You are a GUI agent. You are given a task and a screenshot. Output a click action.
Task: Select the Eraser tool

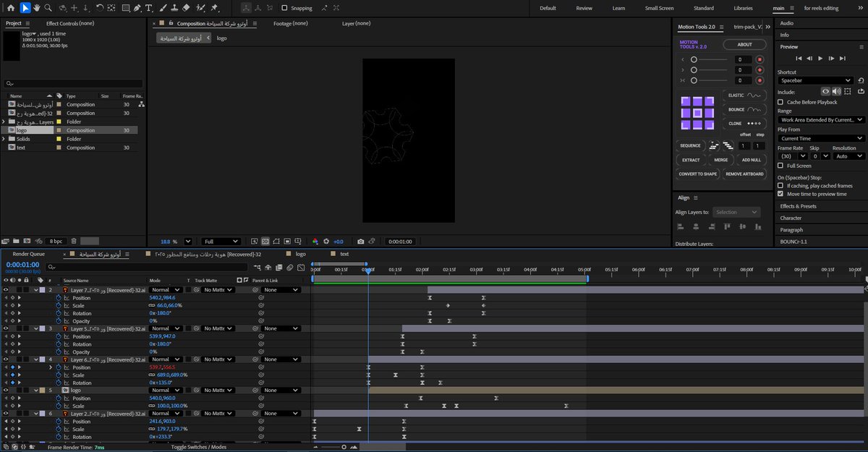click(x=186, y=8)
